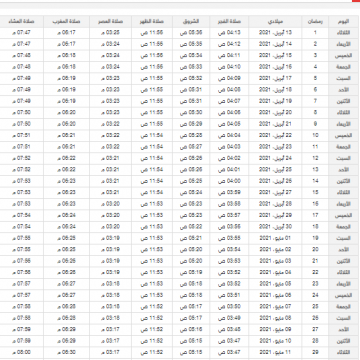The image size is (360, 360).
Task: Click the ميلادي date column header
Action: click(275, 22)
